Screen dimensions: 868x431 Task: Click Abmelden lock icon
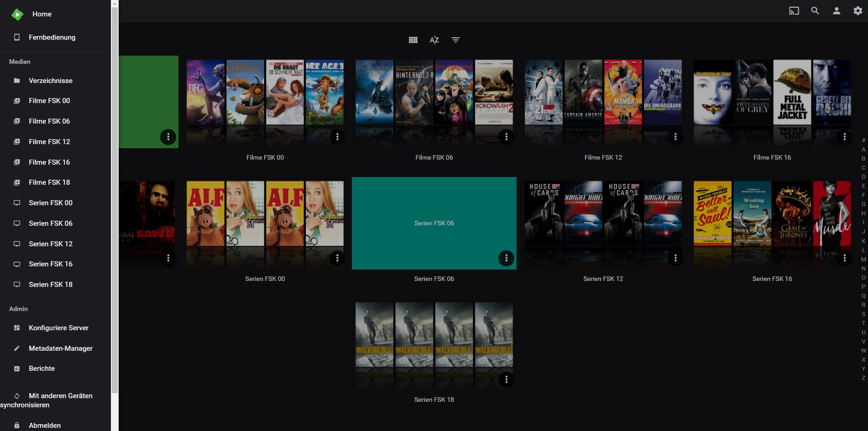(17, 426)
